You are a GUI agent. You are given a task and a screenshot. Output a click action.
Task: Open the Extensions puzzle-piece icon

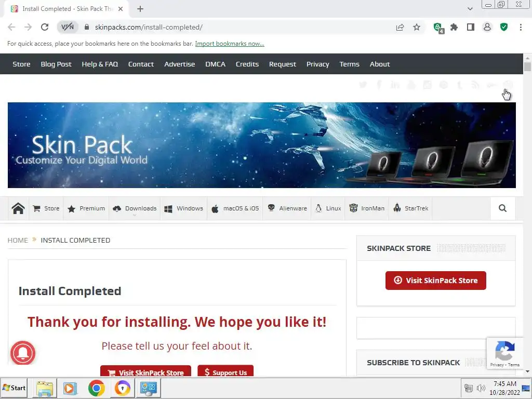(x=454, y=27)
